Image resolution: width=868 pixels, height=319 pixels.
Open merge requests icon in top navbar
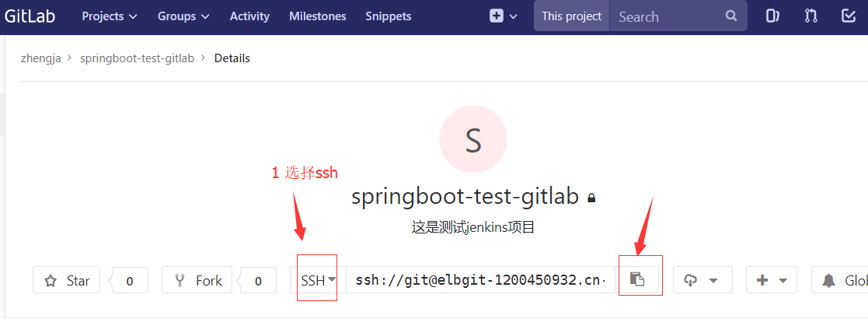click(x=811, y=16)
